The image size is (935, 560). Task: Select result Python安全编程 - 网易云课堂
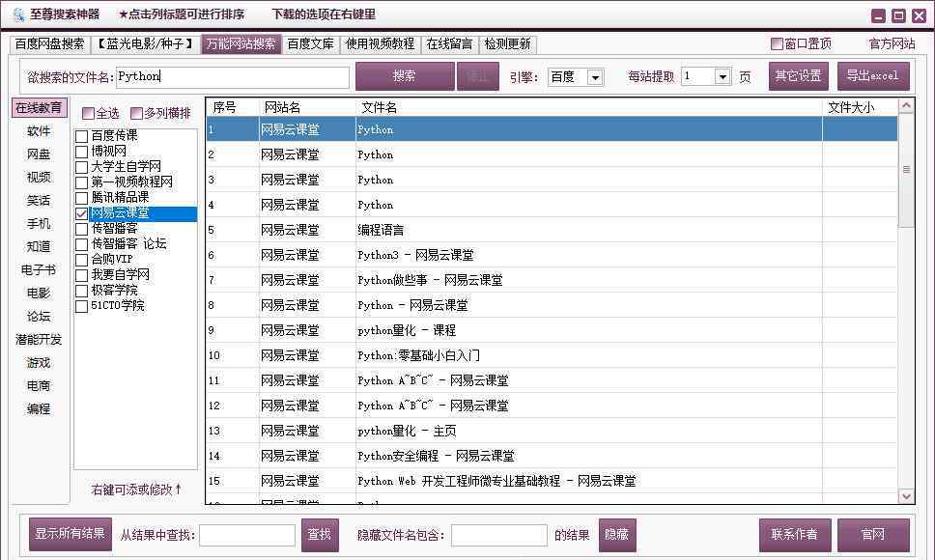coord(552,456)
